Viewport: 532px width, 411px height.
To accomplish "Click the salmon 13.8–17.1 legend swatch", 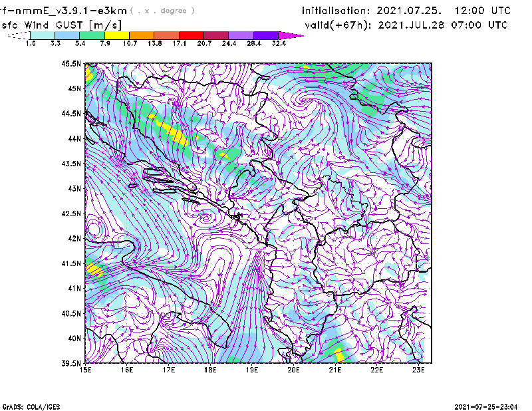I will pos(167,35).
